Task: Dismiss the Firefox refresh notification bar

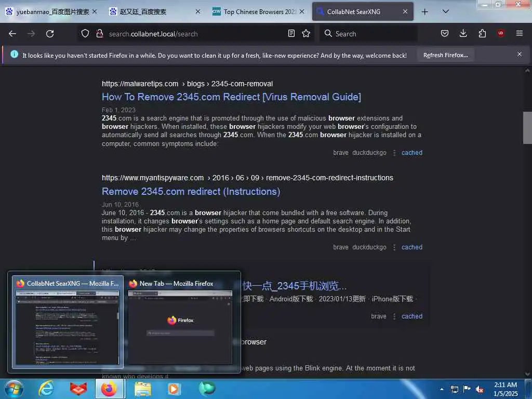Action: pyautogui.click(x=520, y=54)
